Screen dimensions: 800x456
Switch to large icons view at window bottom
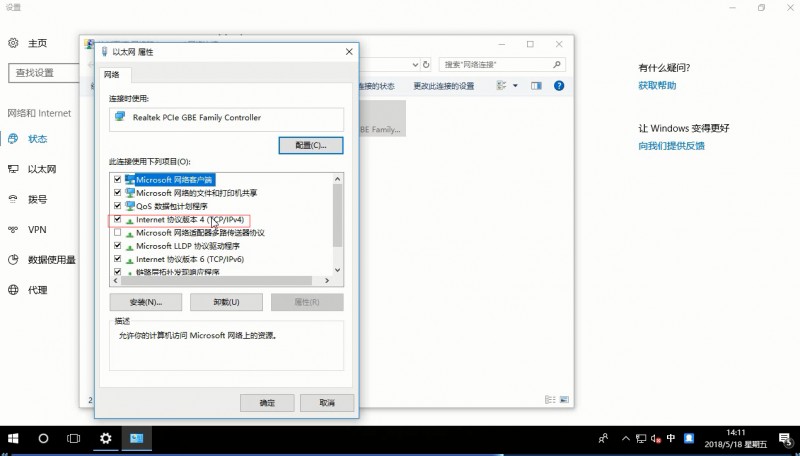(x=564, y=399)
